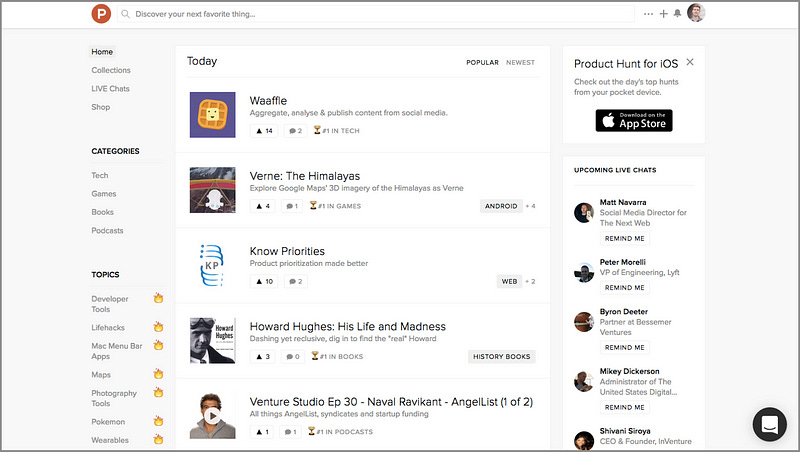The height and width of the screenshot is (452, 800).
Task: Click the fire icon next to Photography Tools
Action: tap(159, 392)
